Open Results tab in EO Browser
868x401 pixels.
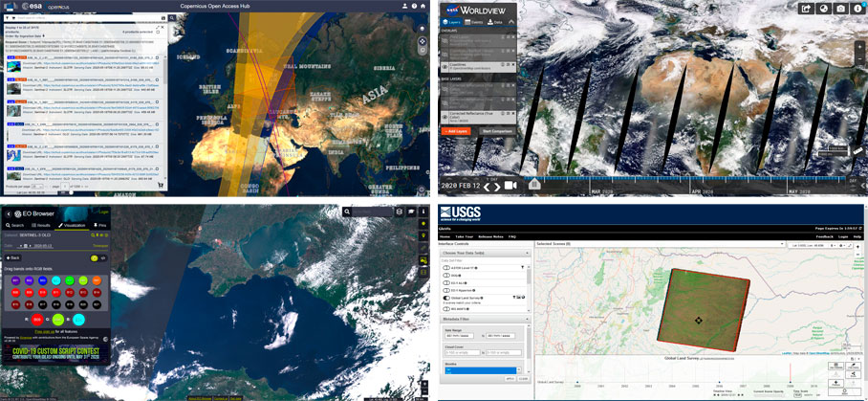41,226
